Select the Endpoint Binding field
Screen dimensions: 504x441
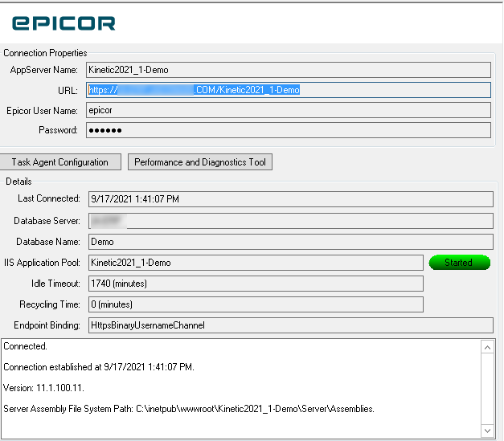point(290,325)
